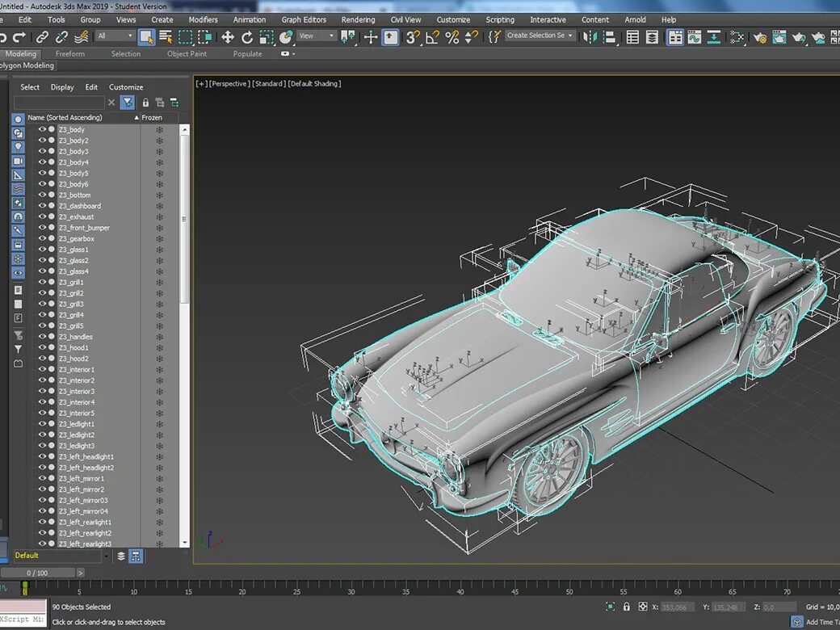Click the Scene Explorer search field
The height and width of the screenshot is (630, 840).
(x=59, y=103)
